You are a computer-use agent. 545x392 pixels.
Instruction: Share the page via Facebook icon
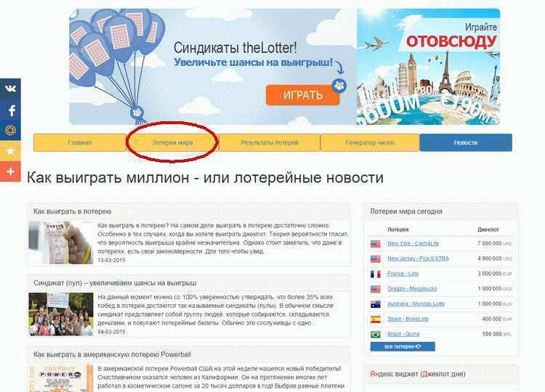click(x=10, y=110)
